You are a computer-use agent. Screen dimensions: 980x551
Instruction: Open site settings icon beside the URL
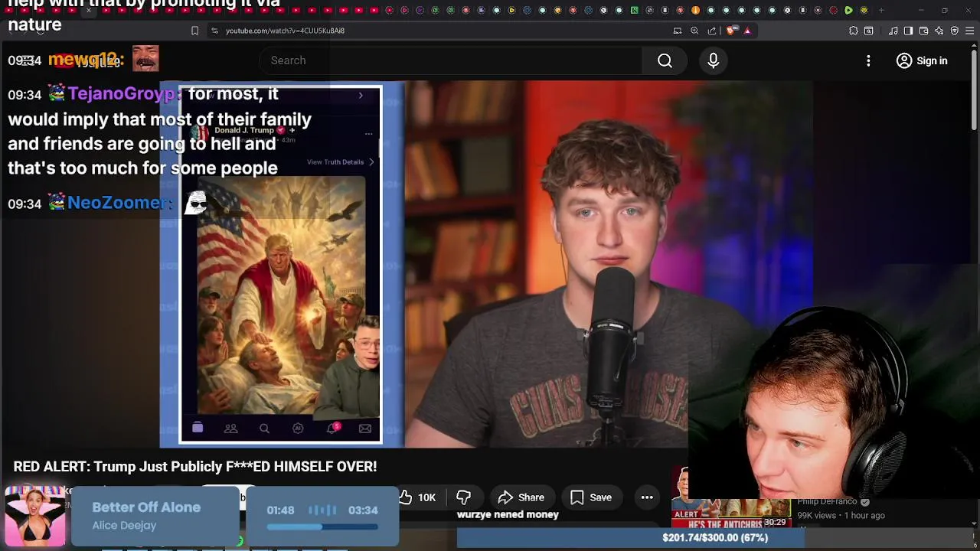[214, 31]
